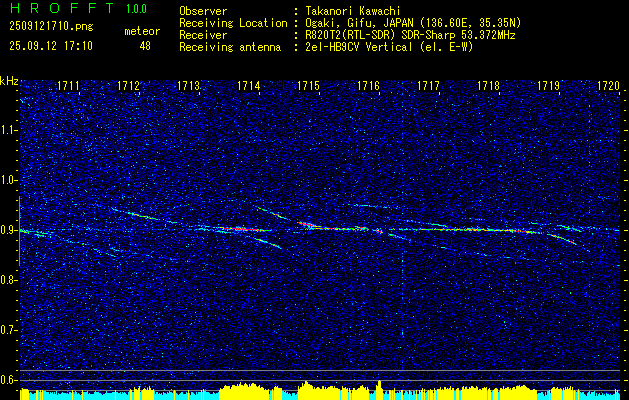Click the 1.0 kHz axis label

(x=9, y=180)
